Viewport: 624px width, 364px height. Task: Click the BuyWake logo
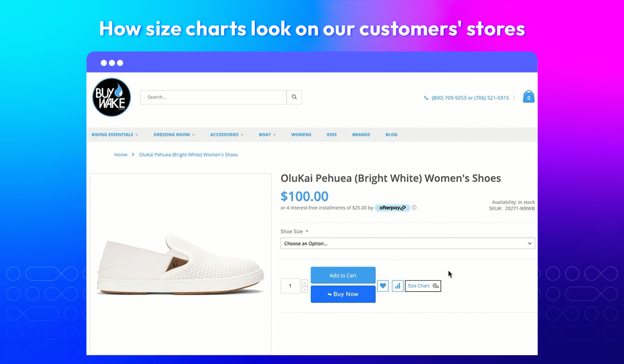tap(111, 97)
